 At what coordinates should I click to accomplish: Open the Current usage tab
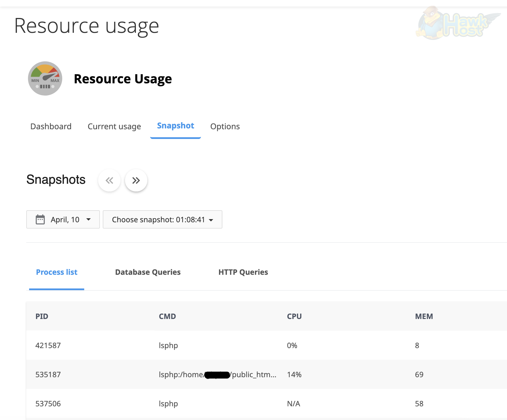pos(114,126)
